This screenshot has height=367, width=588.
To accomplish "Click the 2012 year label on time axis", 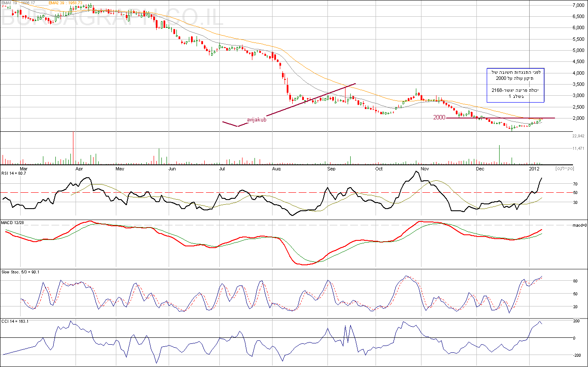I will point(534,169).
